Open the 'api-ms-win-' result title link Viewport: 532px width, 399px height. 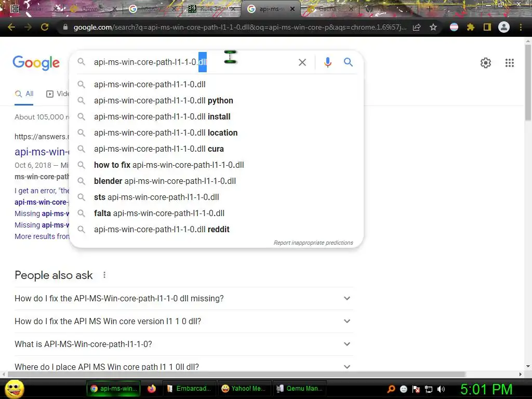click(x=42, y=151)
